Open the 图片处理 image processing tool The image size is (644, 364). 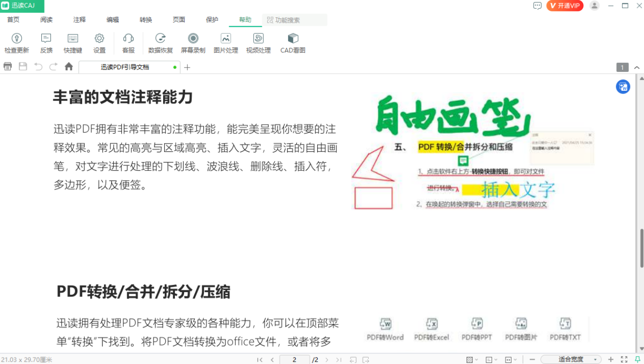tap(225, 43)
